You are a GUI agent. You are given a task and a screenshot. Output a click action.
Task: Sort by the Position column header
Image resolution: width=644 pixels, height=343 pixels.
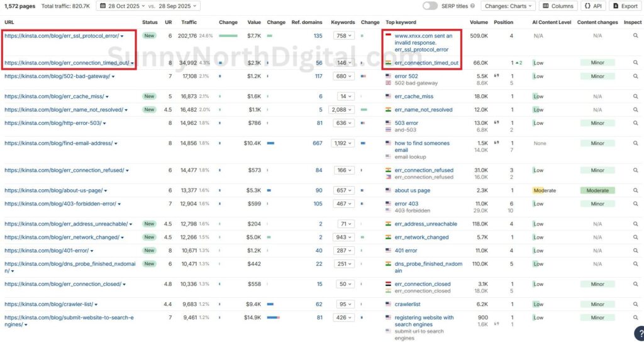(x=504, y=22)
